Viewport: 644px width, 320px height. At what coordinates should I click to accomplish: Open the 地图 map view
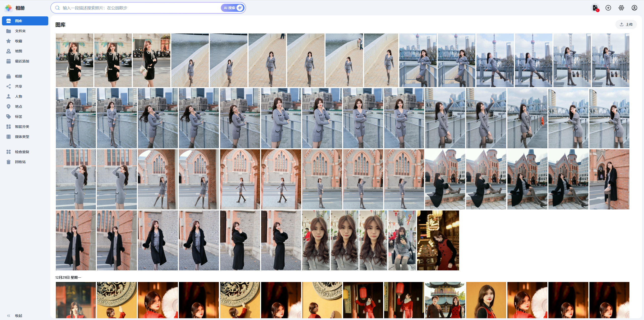click(x=19, y=51)
